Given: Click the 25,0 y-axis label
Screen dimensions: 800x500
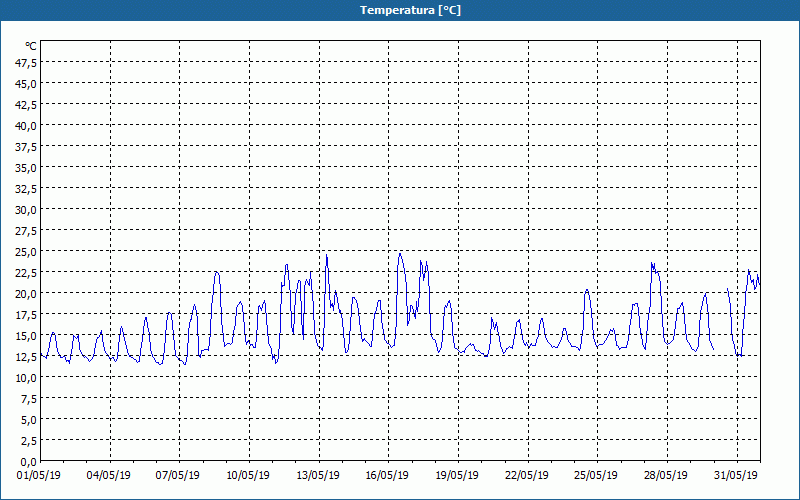Looking at the screenshot, I should tap(27, 252).
